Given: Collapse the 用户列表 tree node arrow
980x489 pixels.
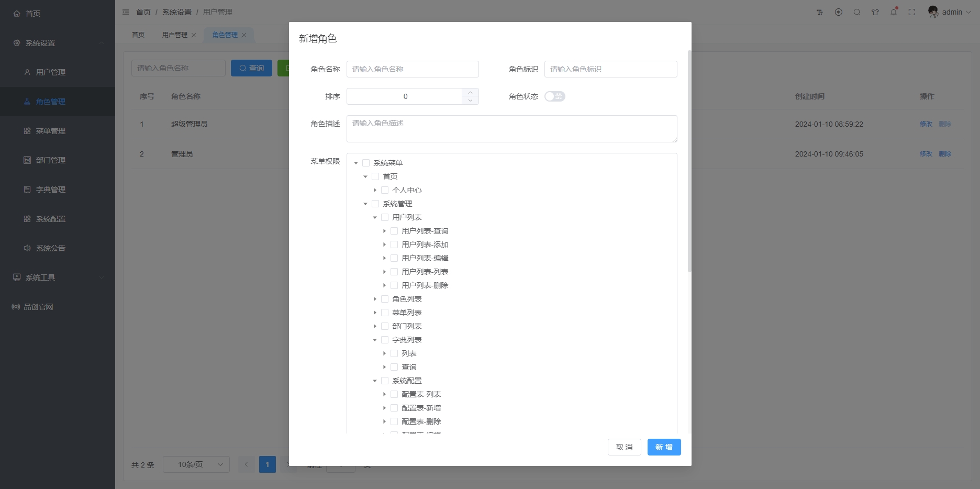Looking at the screenshot, I should (375, 217).
